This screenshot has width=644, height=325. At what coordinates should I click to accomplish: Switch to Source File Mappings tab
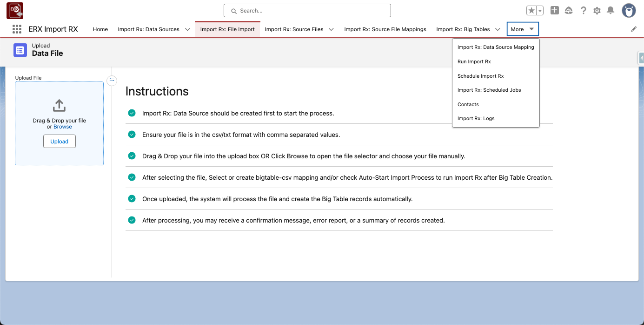pos(385,29)
